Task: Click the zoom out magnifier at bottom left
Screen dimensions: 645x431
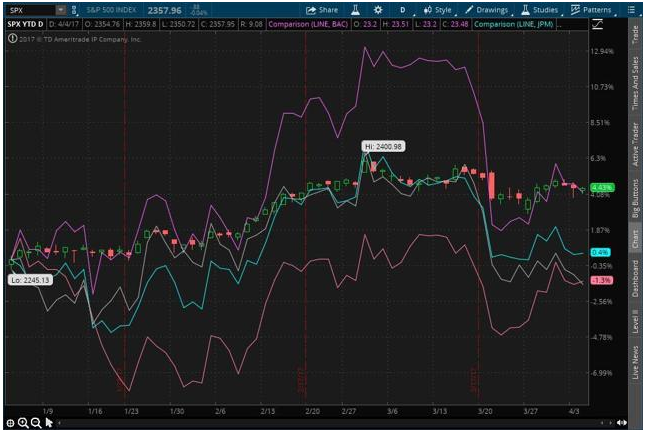Action: click(35, 423)
